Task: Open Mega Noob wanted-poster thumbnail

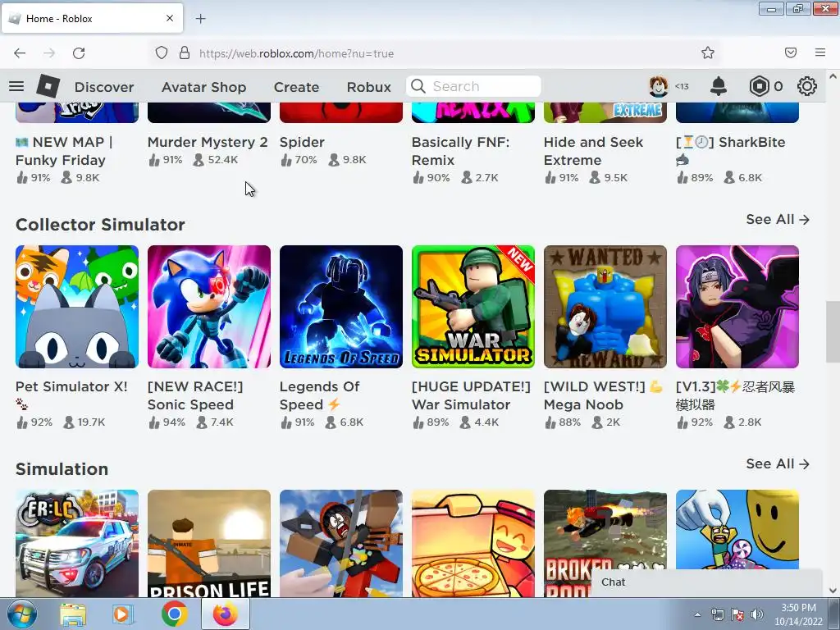Action: tap(605, 307)
